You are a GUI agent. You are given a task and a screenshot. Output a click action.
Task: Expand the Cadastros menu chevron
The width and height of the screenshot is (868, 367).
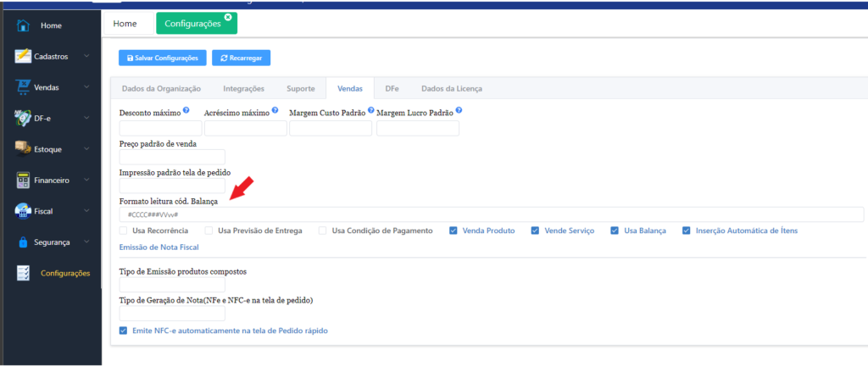(87, 56)
